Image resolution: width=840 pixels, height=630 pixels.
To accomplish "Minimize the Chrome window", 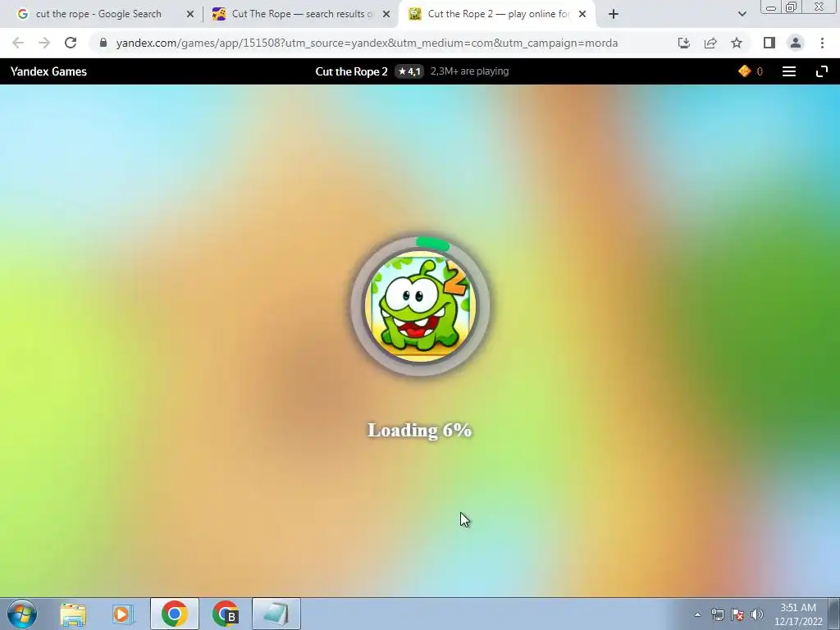I will pos(771,7).
